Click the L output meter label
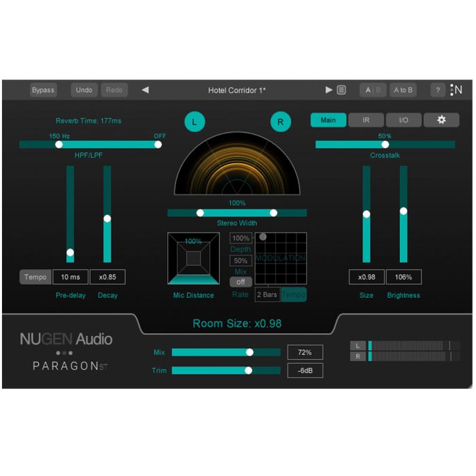The image size is (476, 476). (x=358, y=345)
